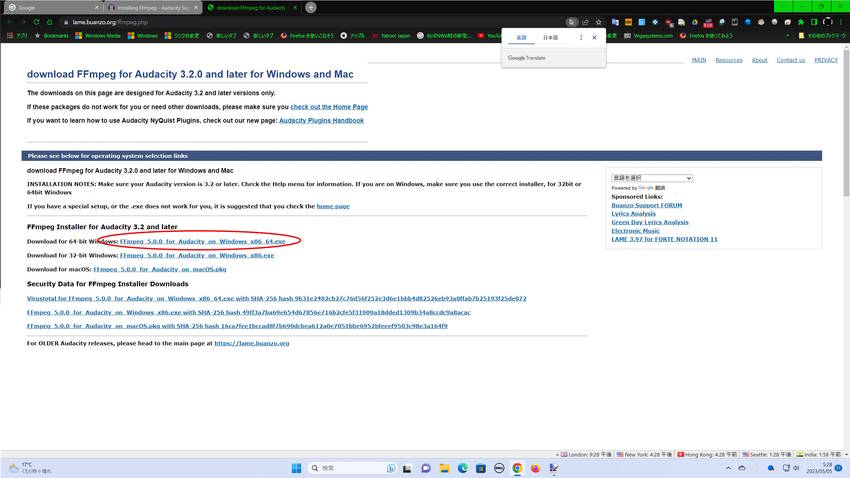
Task: Open the https://lame.buanzo.org link
Action: [x=252, y=343]
